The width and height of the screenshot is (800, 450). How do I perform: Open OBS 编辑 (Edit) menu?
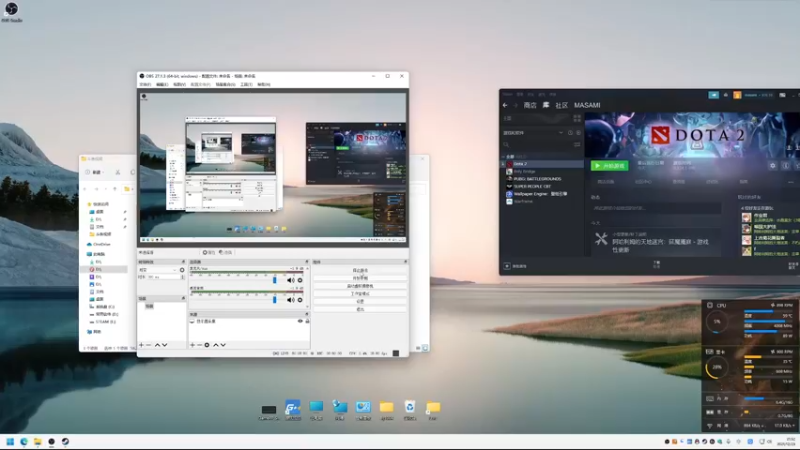[162, 85]
